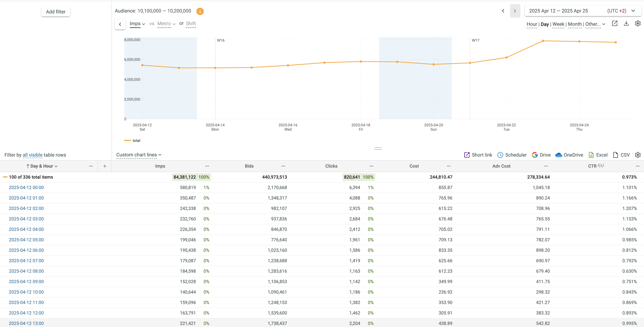The image size is (644, 327).
Task: Open chart in new window icon
Action: click(x=615, y=24)
